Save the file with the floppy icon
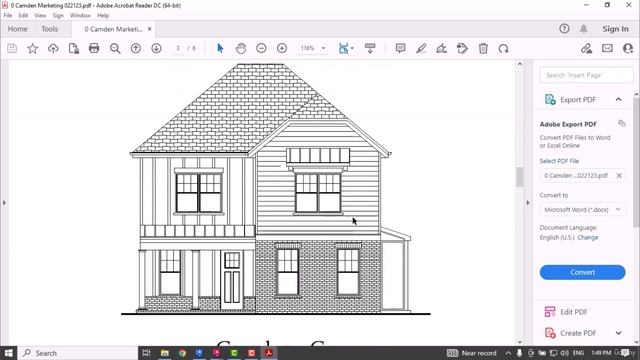Viewport: 640px width, 360px height. [x=12, y=48]
